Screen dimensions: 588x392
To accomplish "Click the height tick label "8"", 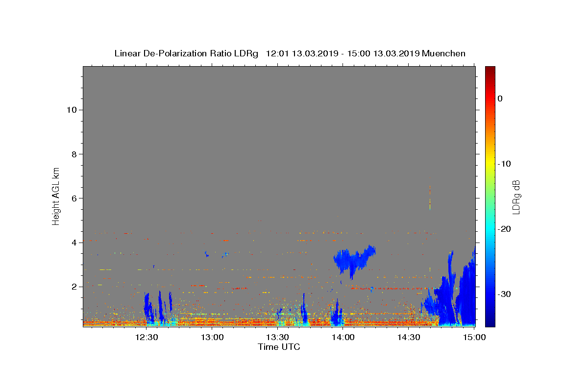I will (74, 154).
